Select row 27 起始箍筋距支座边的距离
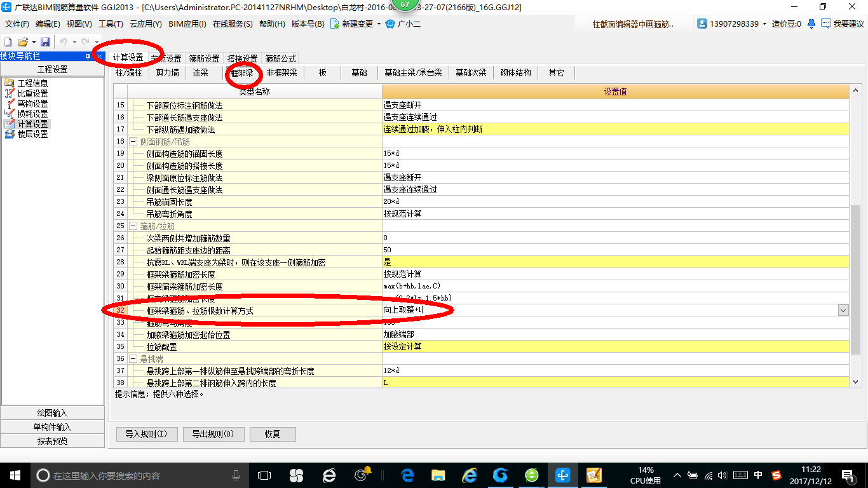This screenshot has width=868, height=488. click(x=254, y=250)
